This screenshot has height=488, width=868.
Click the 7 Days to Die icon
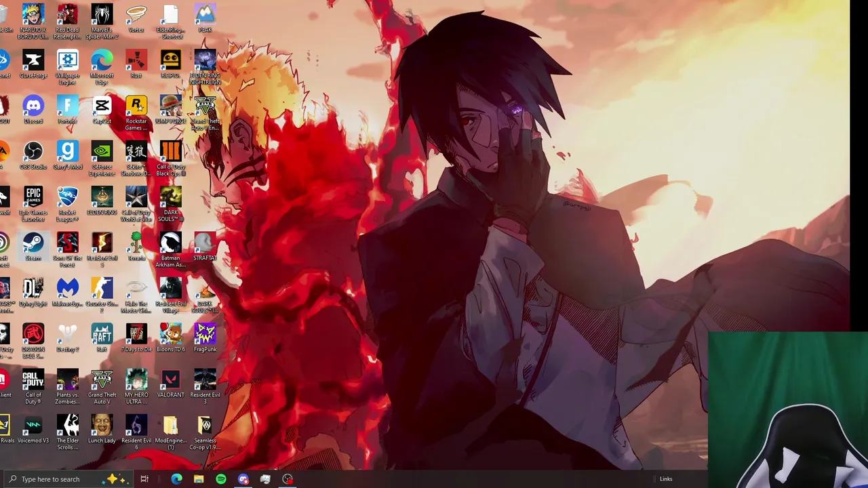pyautogui.click(x=136, y=338)
